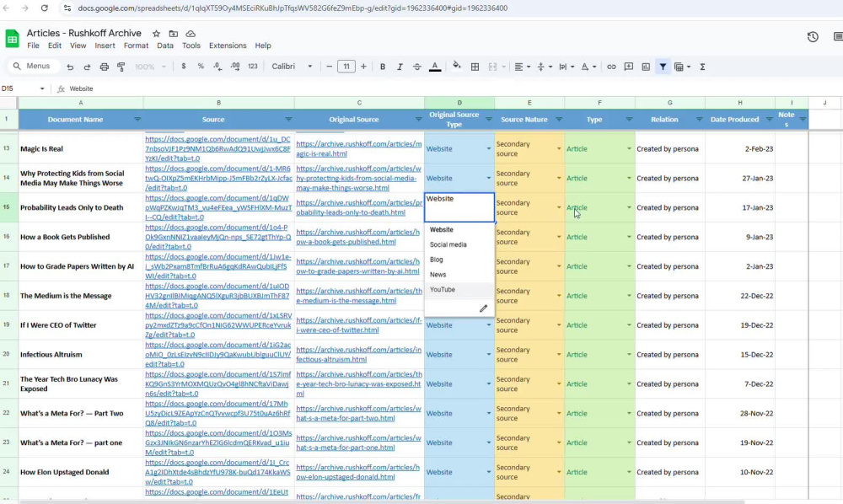Click the font size 11 field
Image resolution: width=843 pixels, height=504 pixels.
pyautogui.click(x=346, y=67)
